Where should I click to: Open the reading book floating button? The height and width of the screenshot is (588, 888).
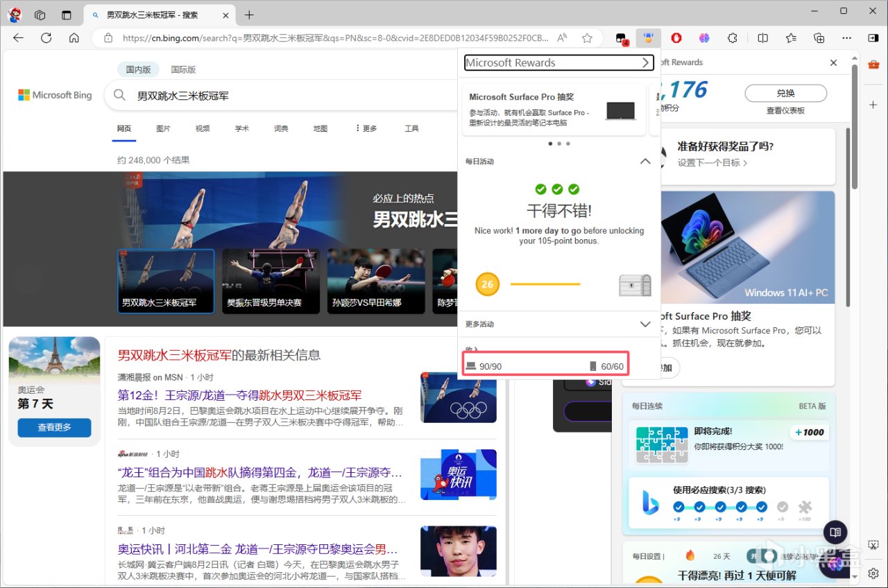(835, 532)
